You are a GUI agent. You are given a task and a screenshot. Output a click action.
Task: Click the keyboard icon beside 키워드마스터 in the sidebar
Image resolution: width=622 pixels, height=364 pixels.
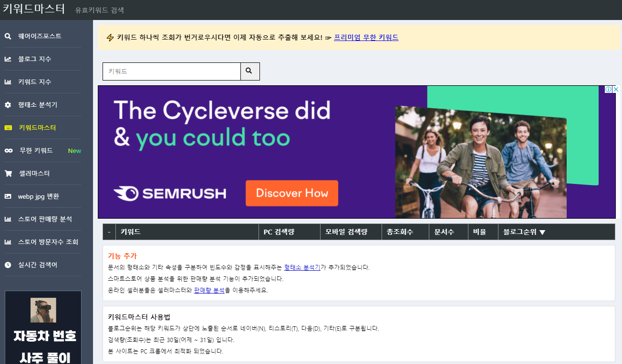(8, 128)
